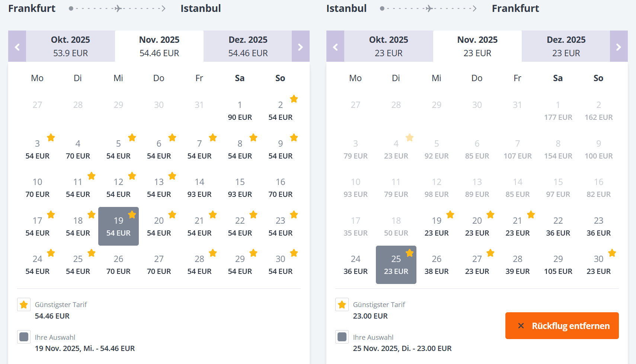Choose return date 29 for 105 EUR
Screen dimensions: 636x364
click(x=558, y=265)
